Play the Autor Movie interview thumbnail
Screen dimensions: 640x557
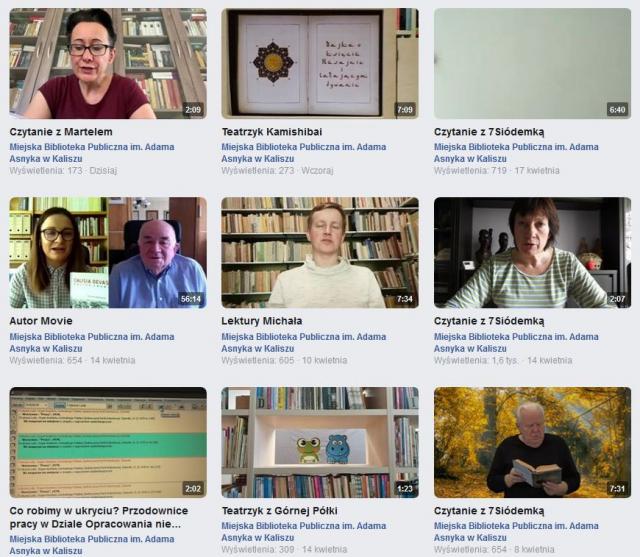pos(108,253)
